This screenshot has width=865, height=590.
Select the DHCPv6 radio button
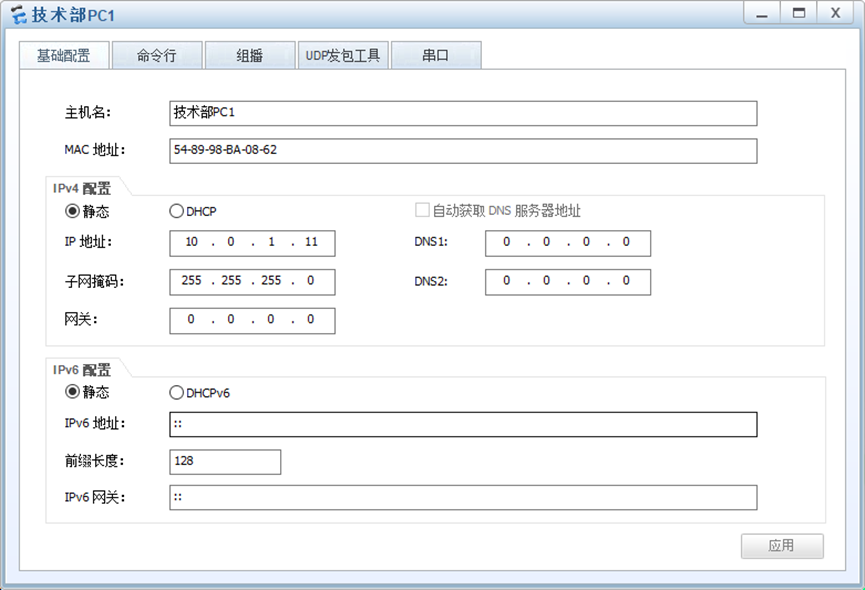[x=177, y=393]
